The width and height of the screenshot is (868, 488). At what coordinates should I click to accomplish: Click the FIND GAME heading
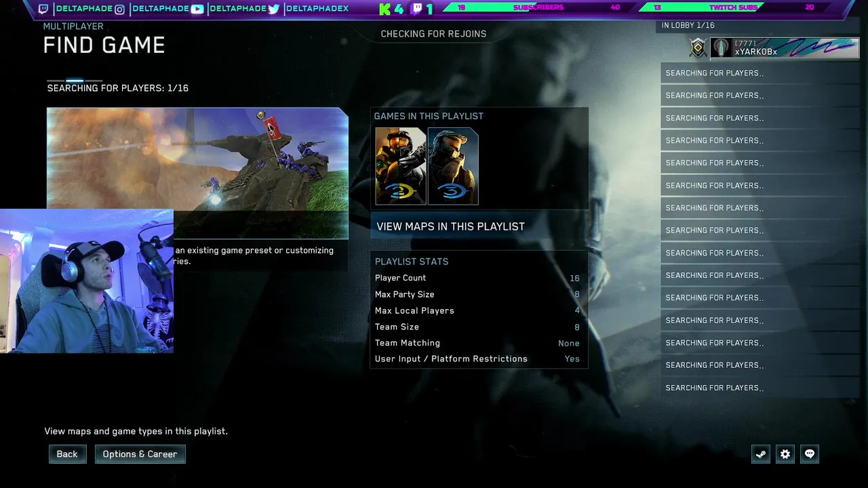pos(104,45)
